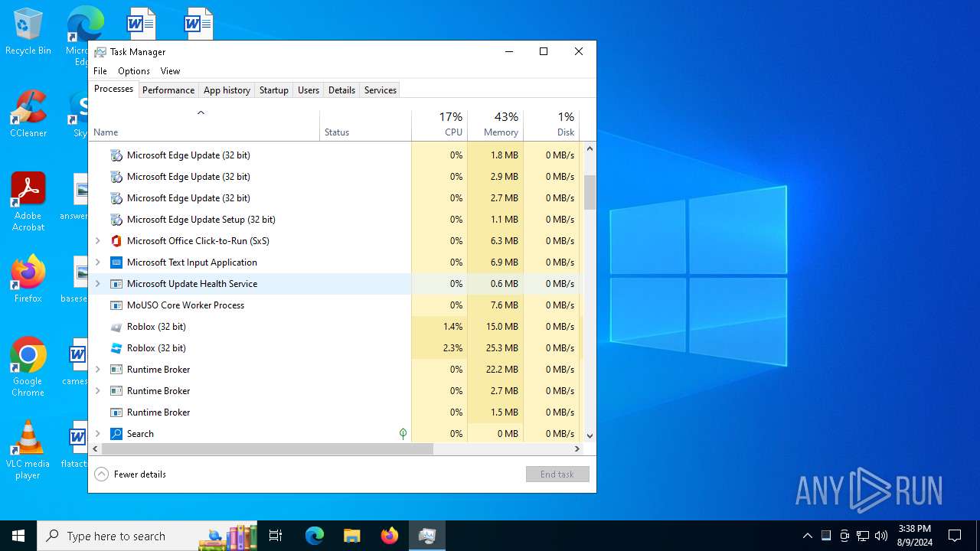Click the Runtime Broker icon using 1.5 MB

tap(116, 412)
